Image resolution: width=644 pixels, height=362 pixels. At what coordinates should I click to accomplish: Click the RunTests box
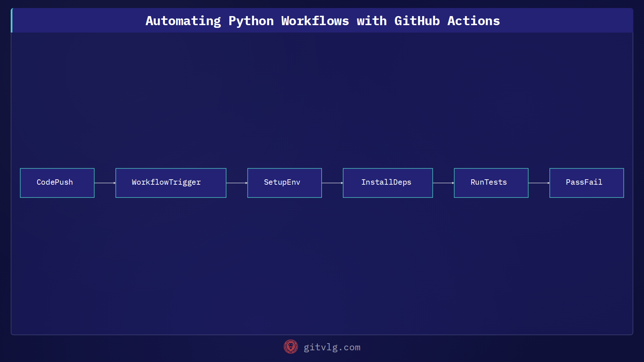491,183
